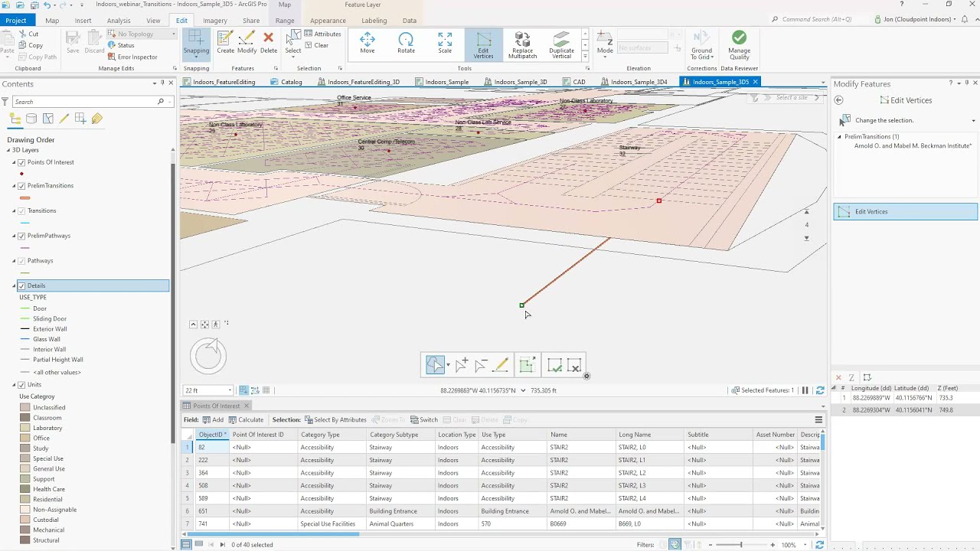
Task: Choose the Duplicate Vertical tool
Action: pyautogui.click(x=561, y=45)
